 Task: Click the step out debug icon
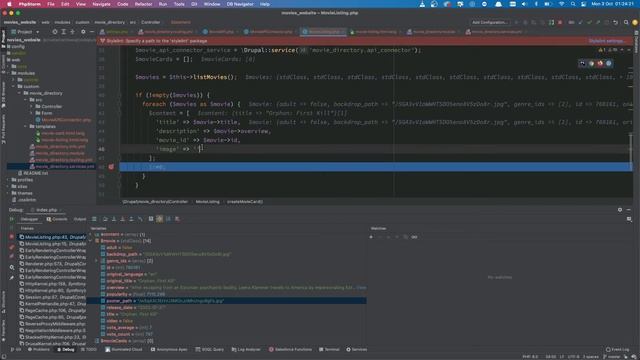pyautogui.click(x=131, y=219)
